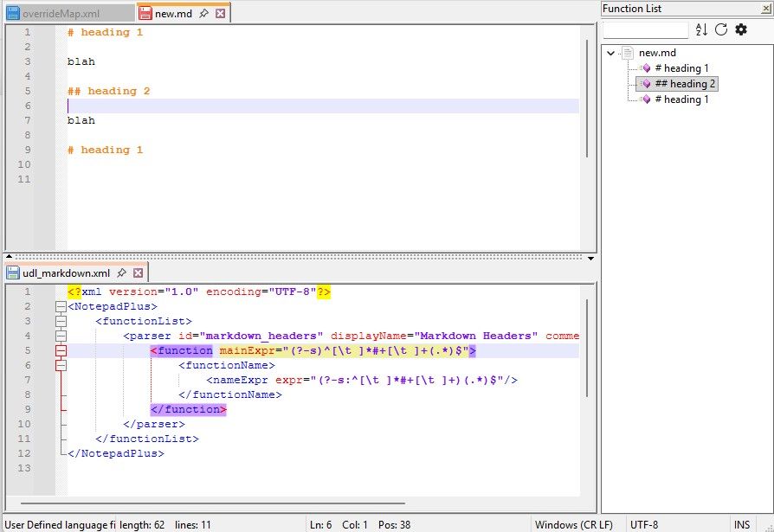The height and width of the screenshot is (532, 774).
Task: Click the nameExpr line in udl_markdown.xml
Action: [x=362, y=380]
